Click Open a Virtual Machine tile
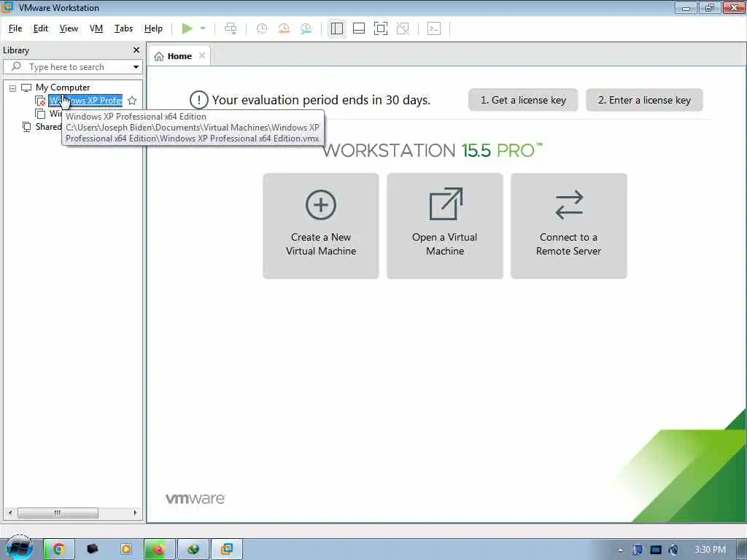The width and height of the screenshot is (747, 560). click(x=444, y=226)
